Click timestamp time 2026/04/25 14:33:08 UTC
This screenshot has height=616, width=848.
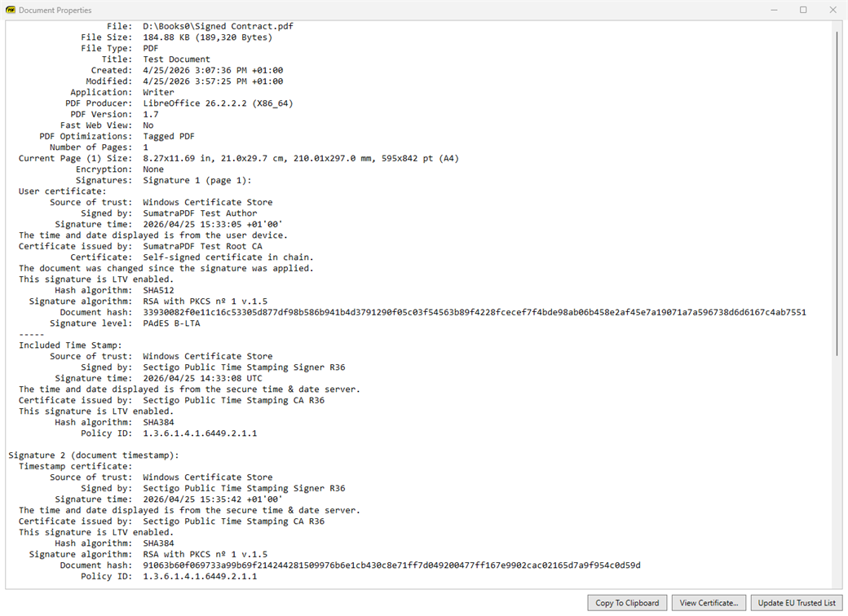coord(202,378)
